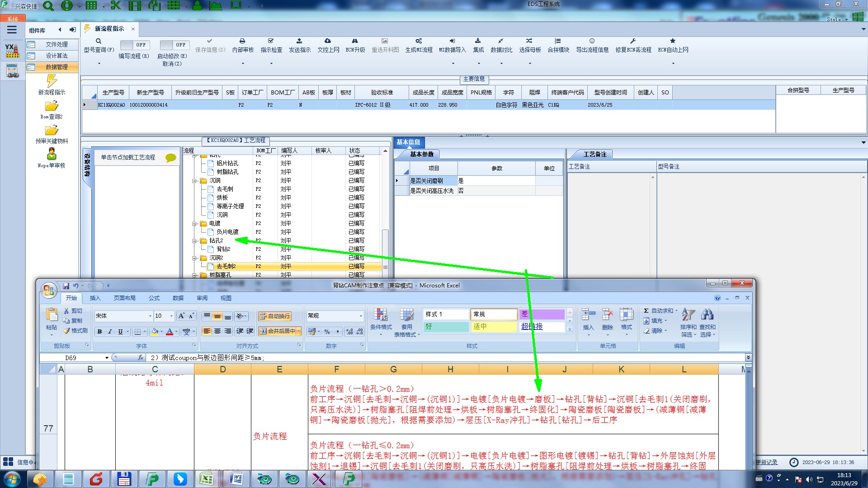Click the 内部审核 print icon
Viewport: 868px width, 488px height.
(x=242, y=41)
